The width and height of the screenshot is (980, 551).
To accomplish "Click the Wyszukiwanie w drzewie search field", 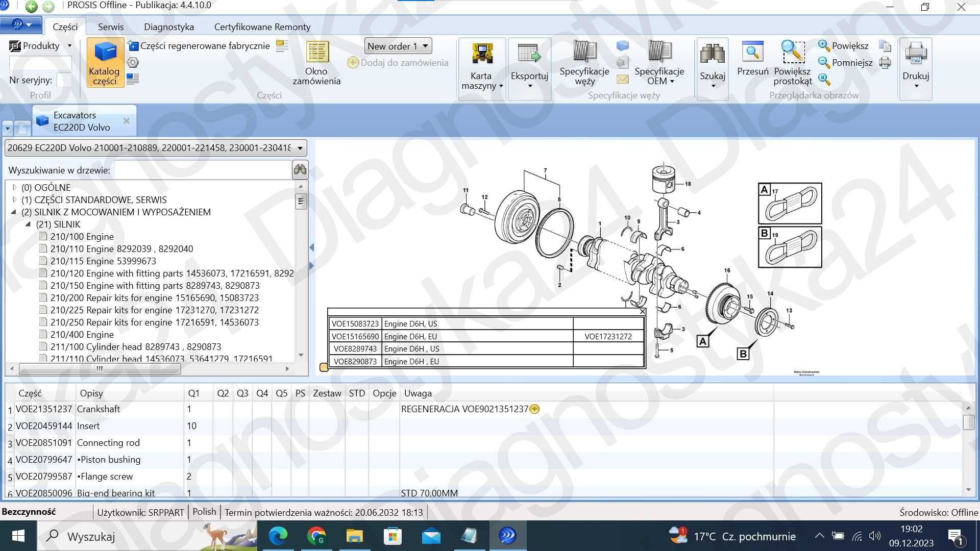I will 202,170.
